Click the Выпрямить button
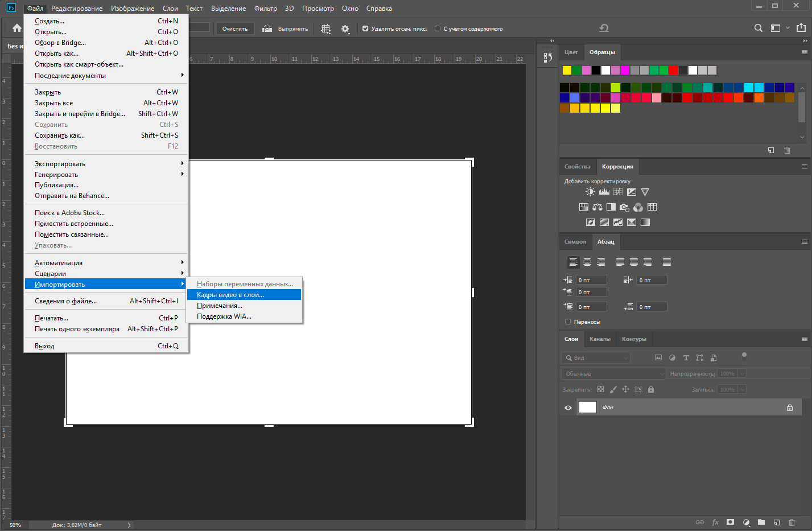The width and height of the screenshot is (812, 531). pos(285,28)
